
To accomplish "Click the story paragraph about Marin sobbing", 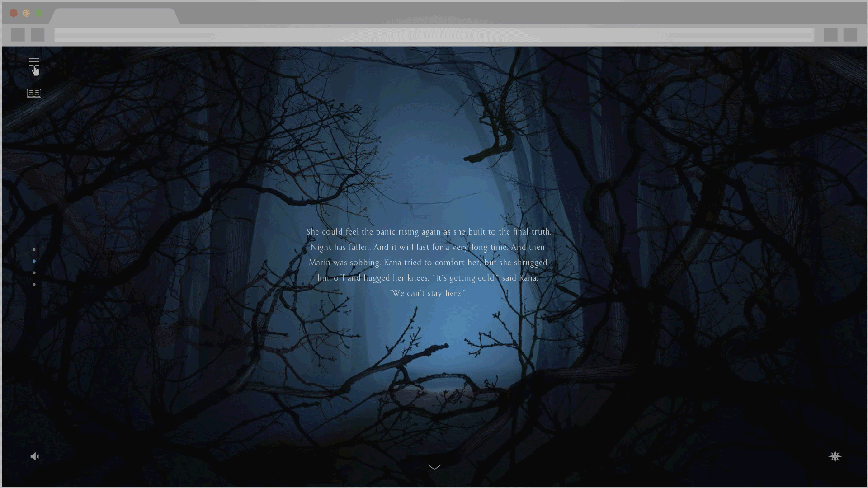I will click(428, 263).
